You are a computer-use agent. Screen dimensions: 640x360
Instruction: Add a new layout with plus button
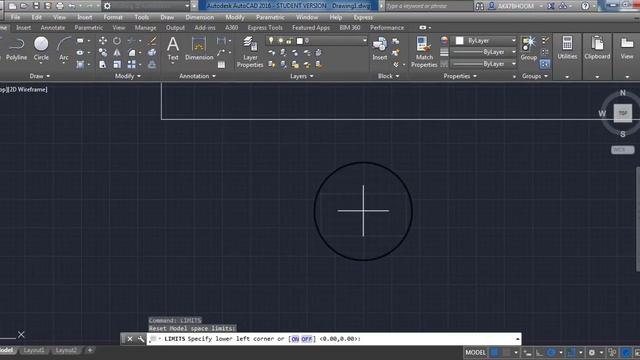90,350
